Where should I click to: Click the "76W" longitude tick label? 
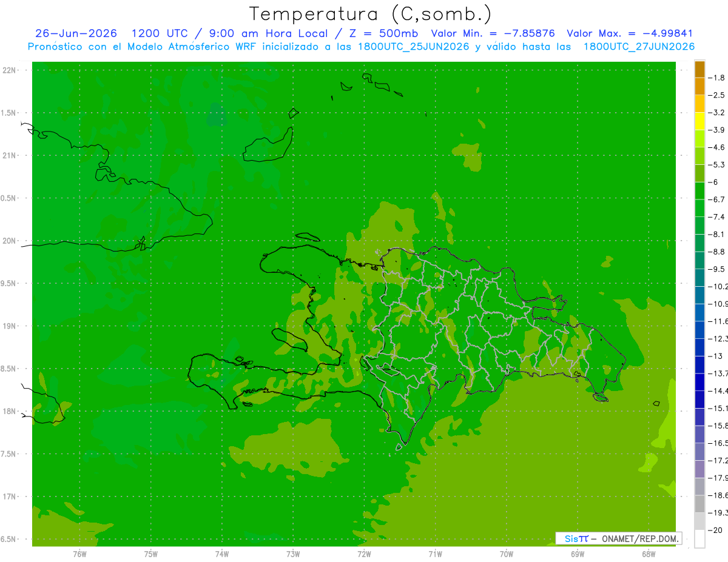click(x=79, y=554)
